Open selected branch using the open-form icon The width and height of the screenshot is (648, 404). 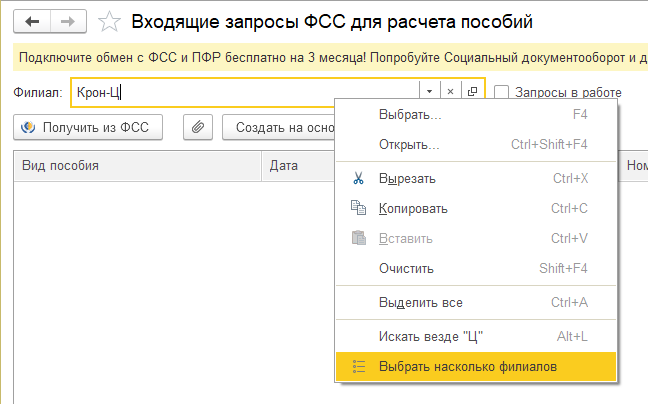[x=472, y=92]
